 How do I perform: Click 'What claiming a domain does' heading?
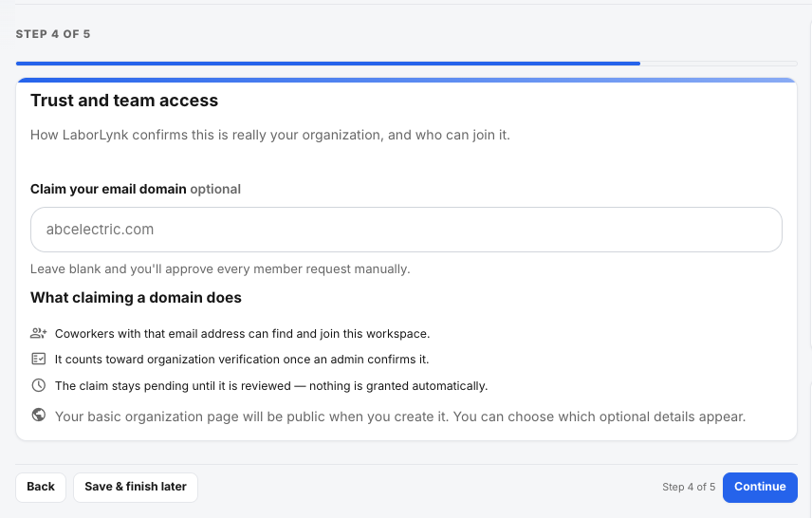[136, 298]
